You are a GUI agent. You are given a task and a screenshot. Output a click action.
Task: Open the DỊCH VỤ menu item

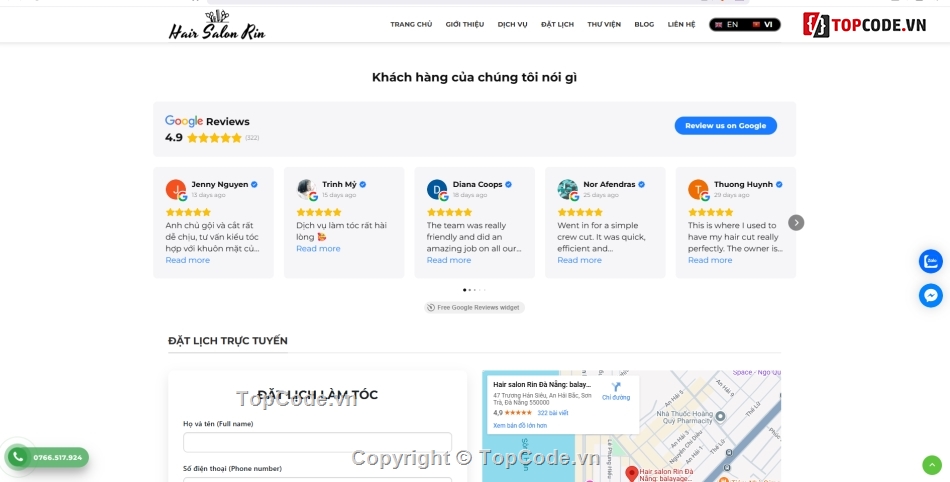(x=513, y=25)
